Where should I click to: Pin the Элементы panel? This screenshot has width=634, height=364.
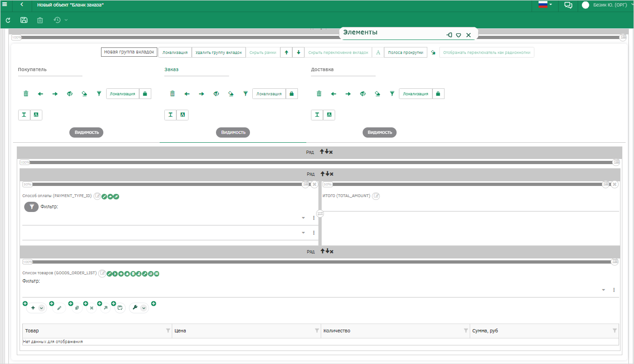tap(449, 35)
